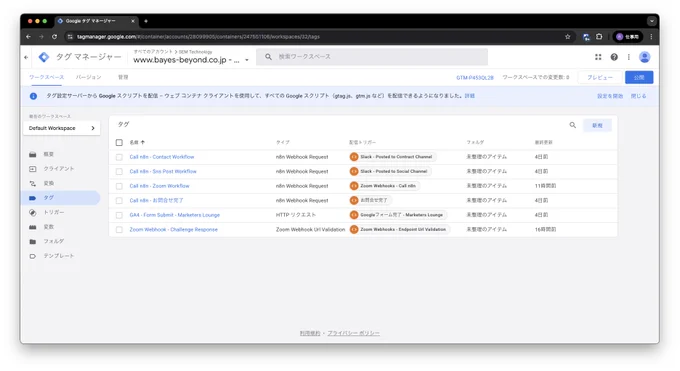Open the トリガー sidebar item
The image size is (680, 371).
(61, 212)
